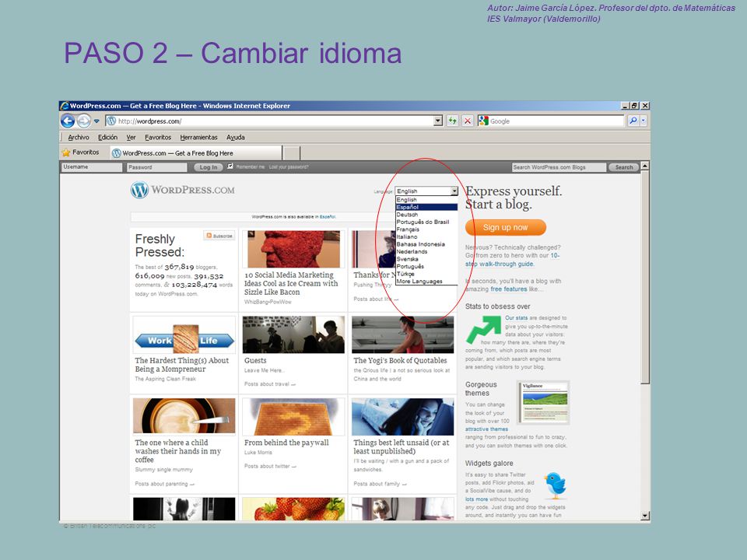This screenshot has height=560, width=747.
Task: Click the attractive themes link
Action: (x=486, y=429)
